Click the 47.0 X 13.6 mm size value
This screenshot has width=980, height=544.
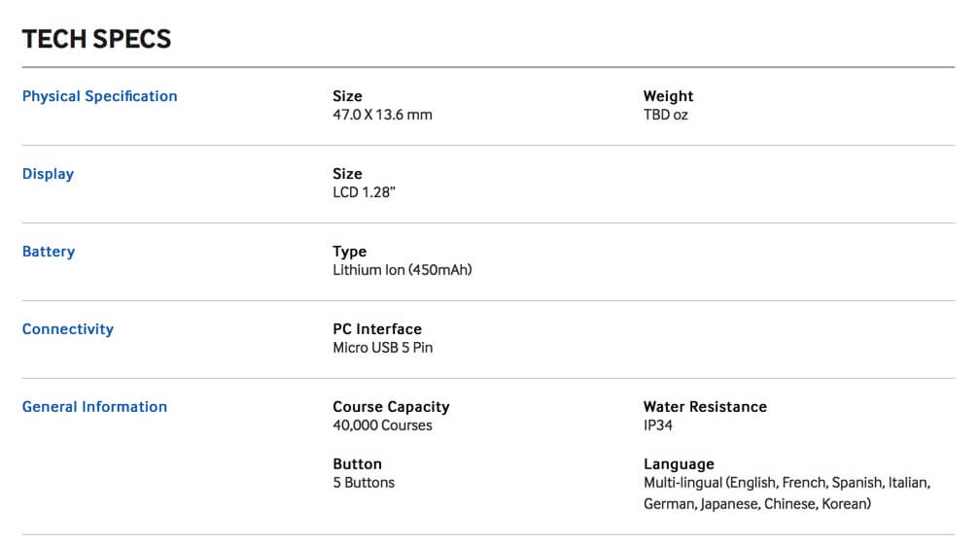pos(382,115)
